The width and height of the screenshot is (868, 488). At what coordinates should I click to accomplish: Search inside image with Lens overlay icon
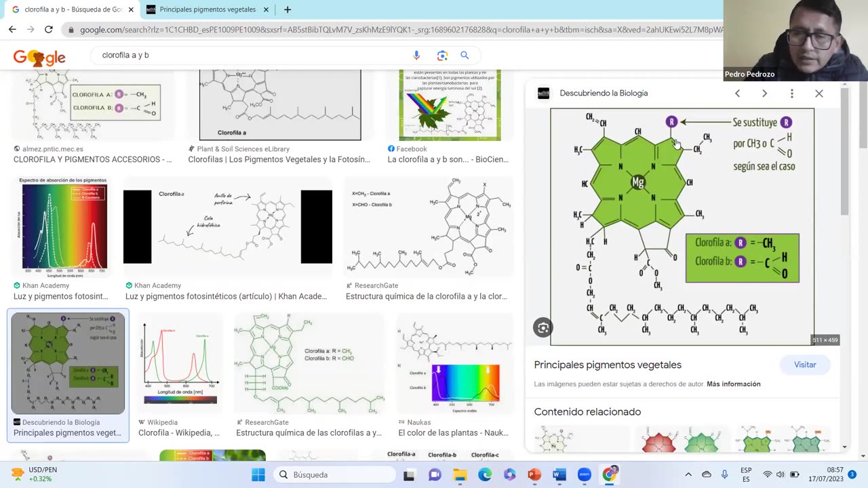pyautogui.click(x=543, y=328)
